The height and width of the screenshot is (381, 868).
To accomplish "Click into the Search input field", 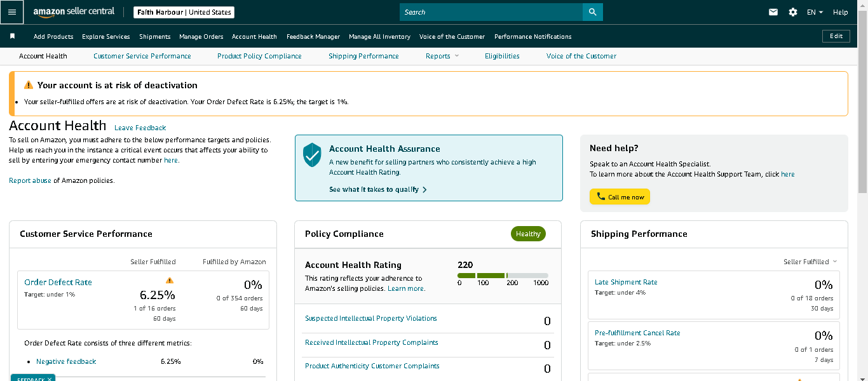I will (491, 12).
